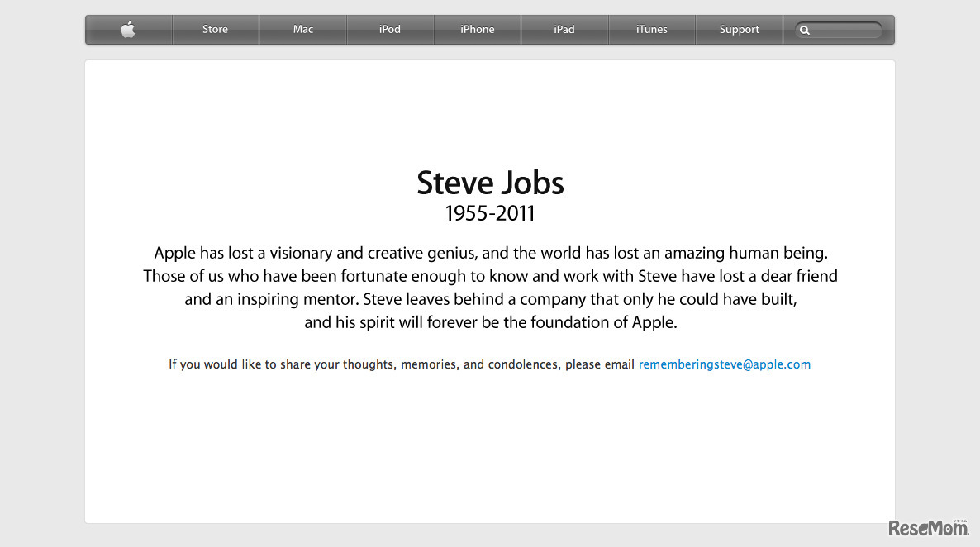Open the Store nav item
Image resolution: width=980 pixels, height=547 pixels.
[x=215, y=30]
